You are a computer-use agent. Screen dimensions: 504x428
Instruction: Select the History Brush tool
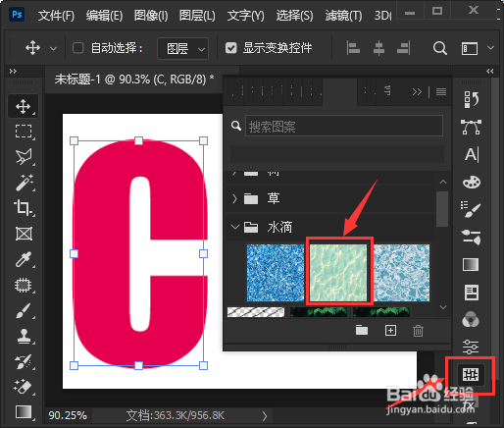24,361
